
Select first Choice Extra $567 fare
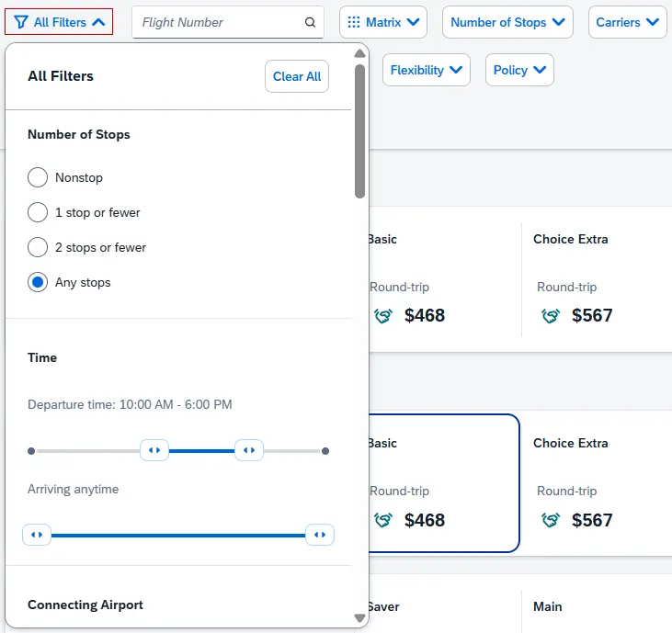point(597,279)
